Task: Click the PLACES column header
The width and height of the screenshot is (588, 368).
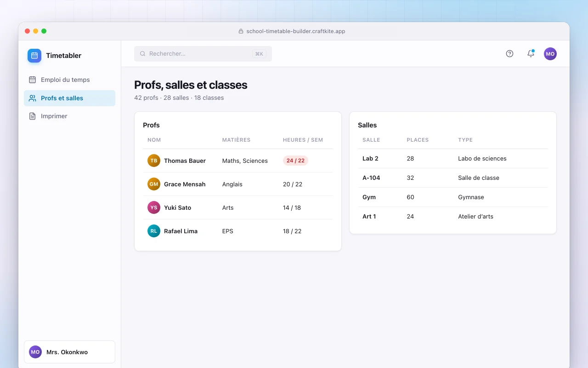Action: (418, 140)
